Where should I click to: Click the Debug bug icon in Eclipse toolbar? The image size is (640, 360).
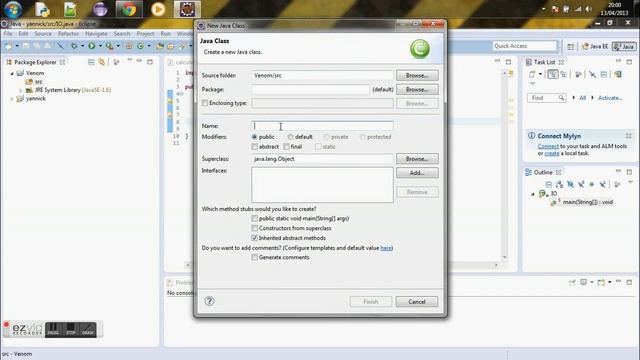(74, 46)
